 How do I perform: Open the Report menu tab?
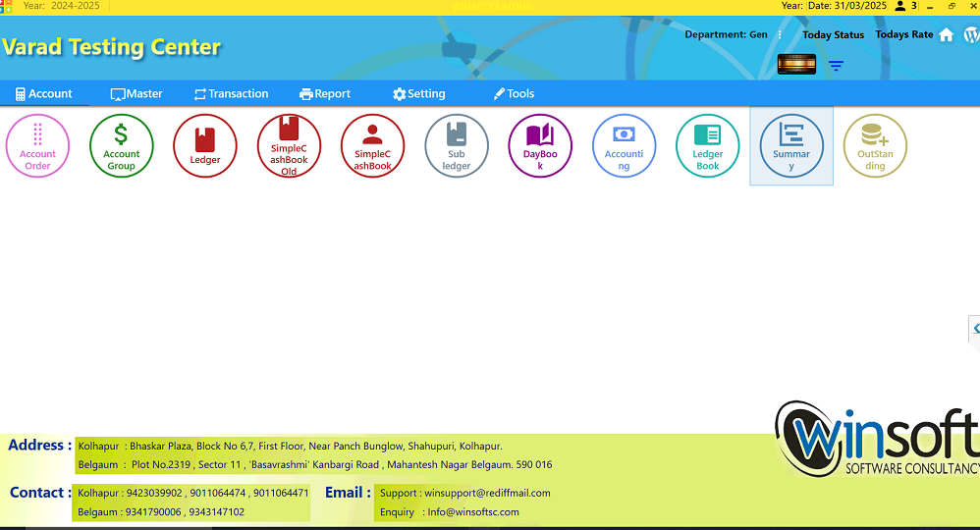[x=325, y=94]
